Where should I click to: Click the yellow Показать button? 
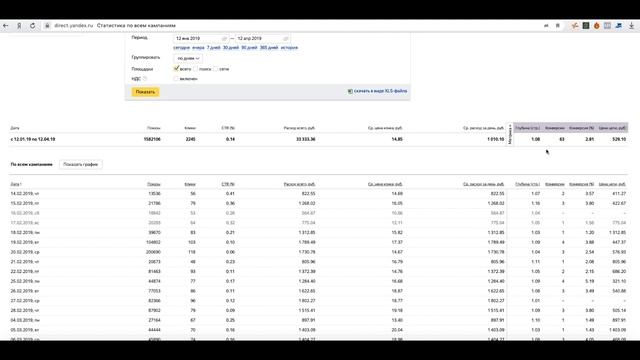pos(145,92)
